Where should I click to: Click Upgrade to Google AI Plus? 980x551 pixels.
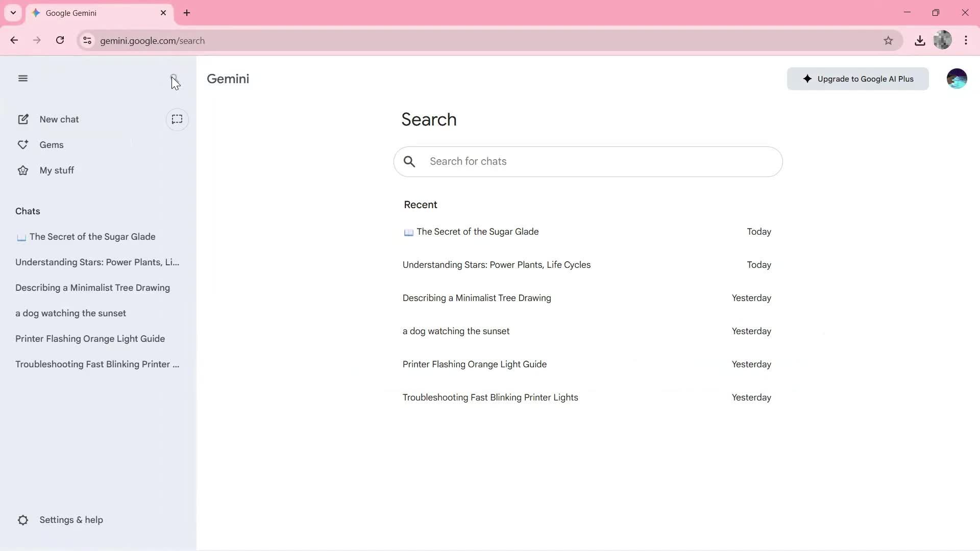[x=857, y=79]
